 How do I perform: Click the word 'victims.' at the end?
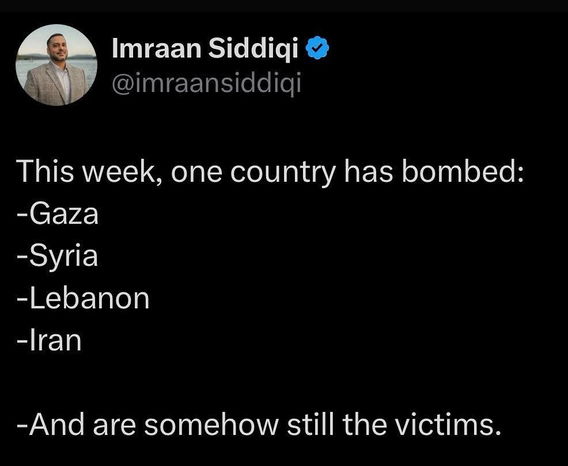click(448, 424)
